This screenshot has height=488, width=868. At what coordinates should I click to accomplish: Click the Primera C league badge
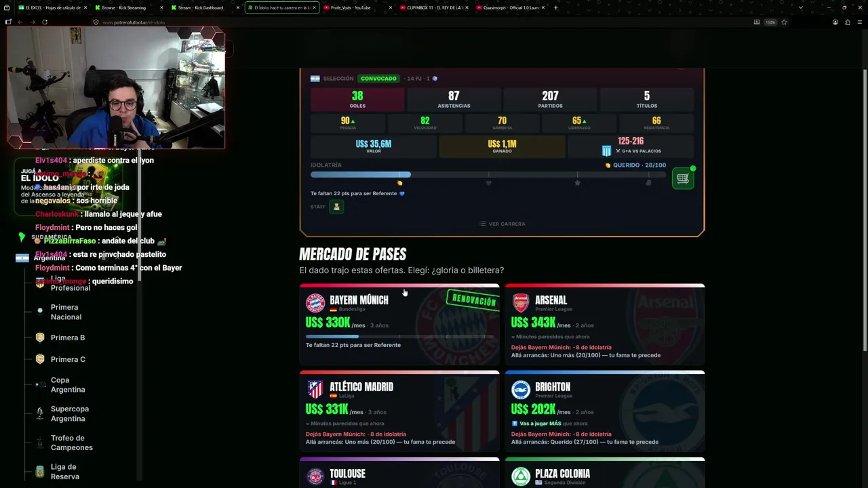click(40, 359)
